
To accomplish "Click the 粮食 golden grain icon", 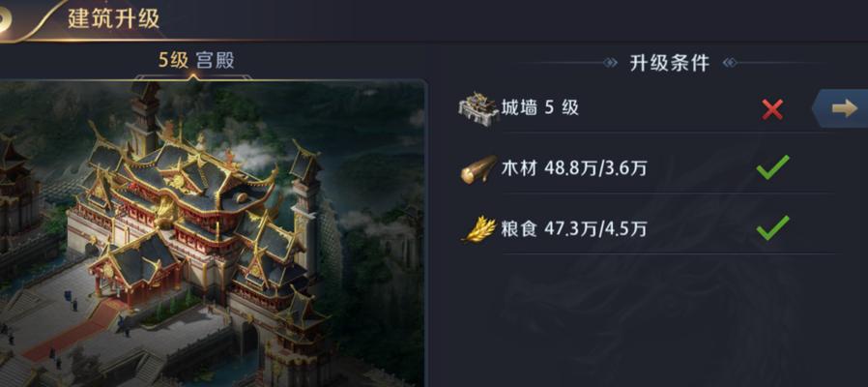I will tap(478, 229).
